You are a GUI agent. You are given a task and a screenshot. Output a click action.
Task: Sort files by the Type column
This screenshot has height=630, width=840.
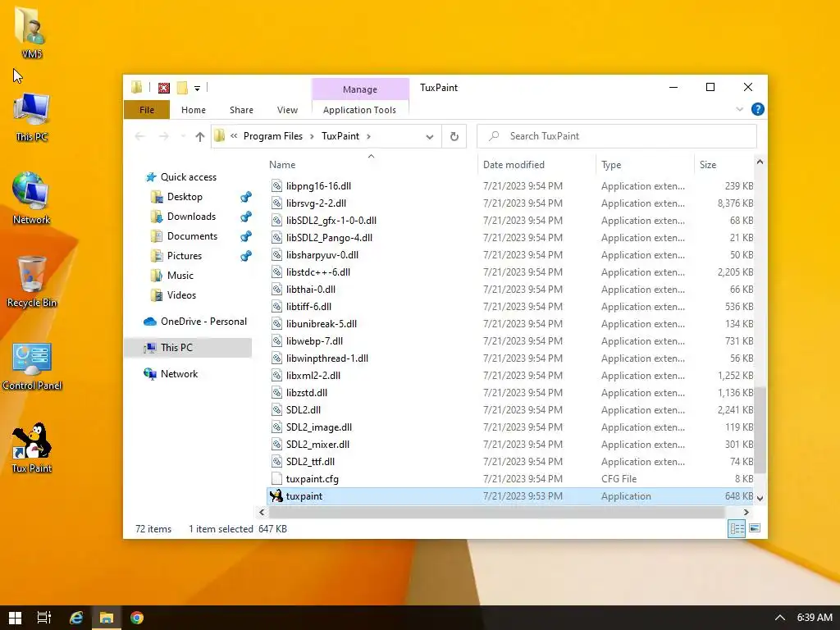tap(645, 165)
